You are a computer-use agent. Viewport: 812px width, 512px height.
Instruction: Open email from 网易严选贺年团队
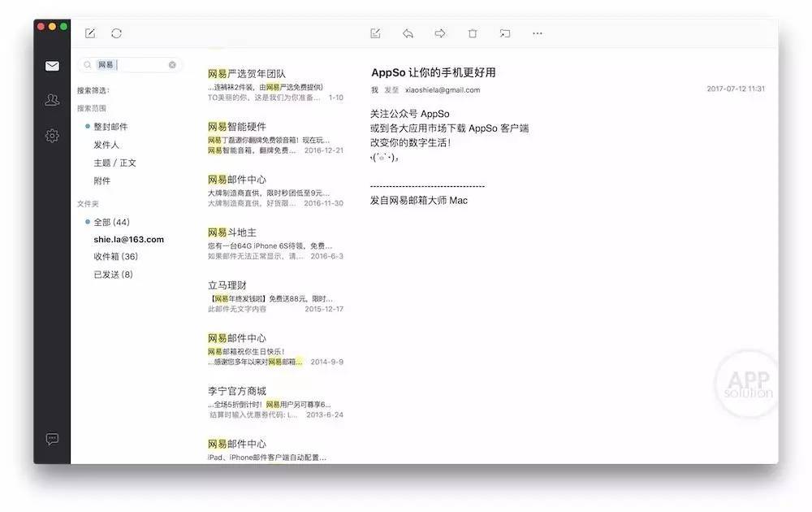pos(275,85)
